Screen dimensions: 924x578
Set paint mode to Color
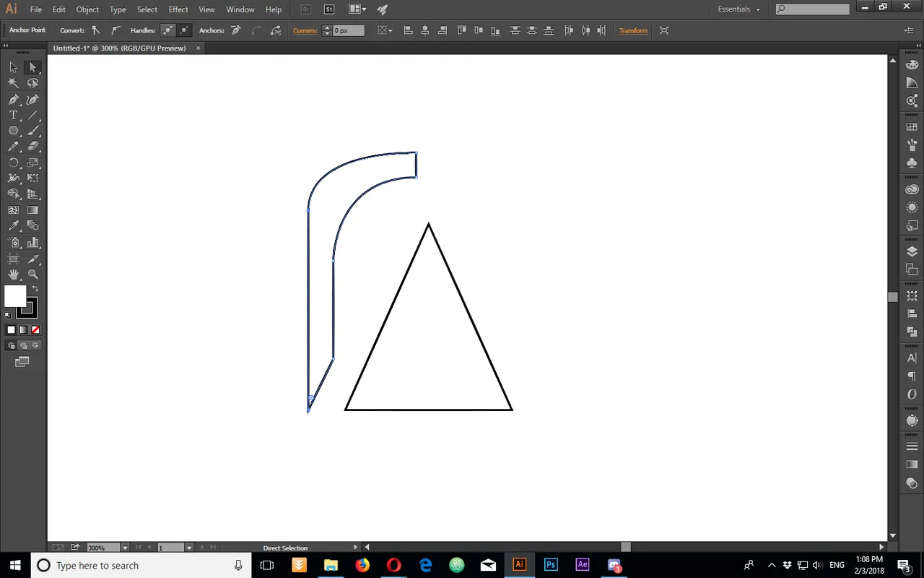point(11,330)
